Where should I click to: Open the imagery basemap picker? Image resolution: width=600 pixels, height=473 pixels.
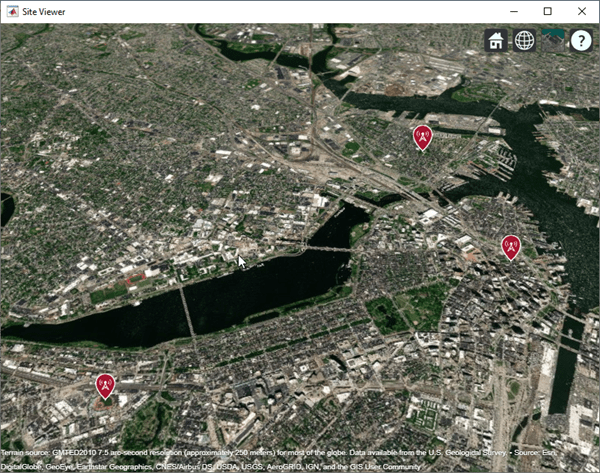(x=553, y=40)
